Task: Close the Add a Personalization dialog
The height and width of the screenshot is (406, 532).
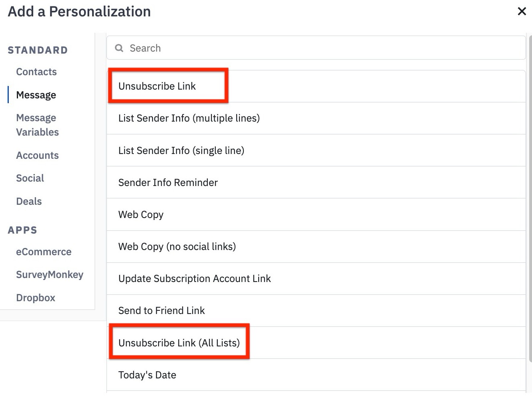Action: tap(522, 11)
